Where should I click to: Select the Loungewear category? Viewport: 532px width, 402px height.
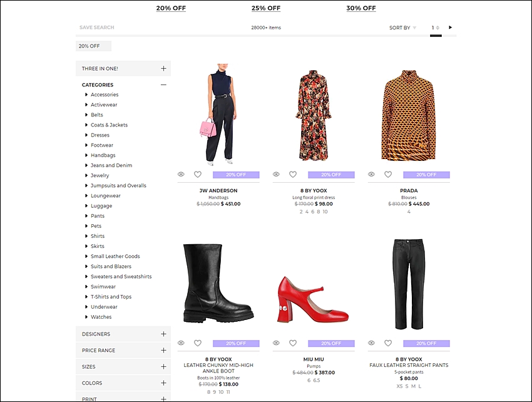click(x=106, y=195)
